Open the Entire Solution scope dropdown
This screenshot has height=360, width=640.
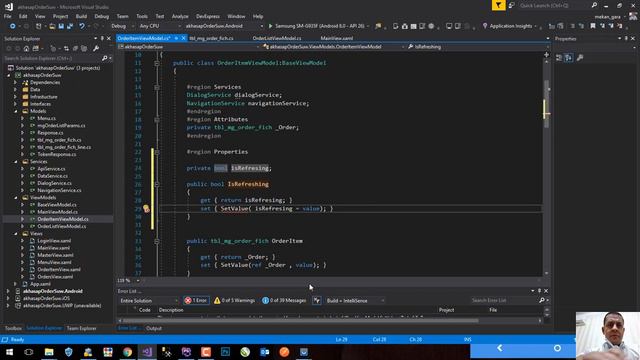(149, 300)
